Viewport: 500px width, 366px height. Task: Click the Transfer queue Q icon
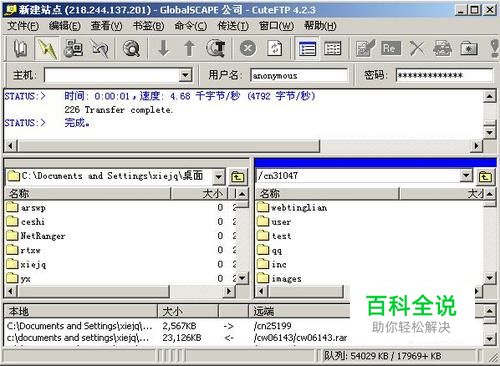[x=216, y=48]
